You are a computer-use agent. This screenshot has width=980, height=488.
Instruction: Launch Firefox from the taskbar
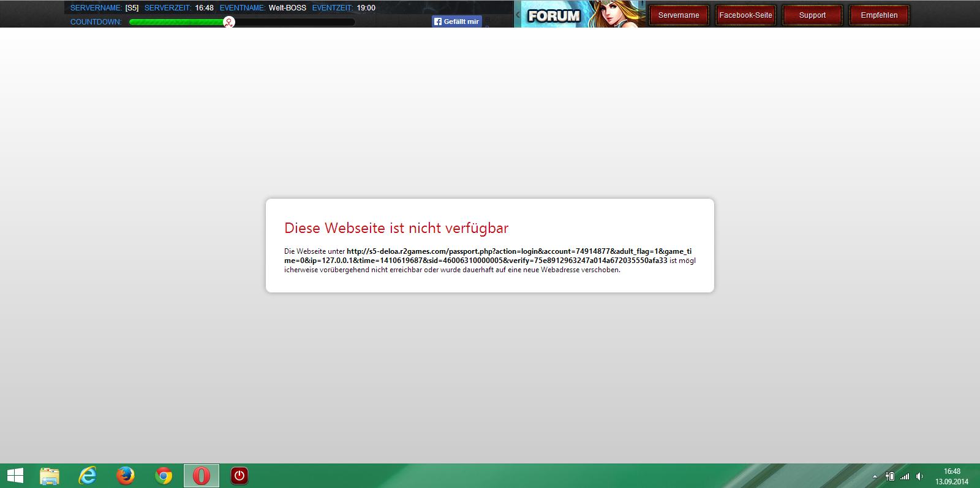coord(126,476)
